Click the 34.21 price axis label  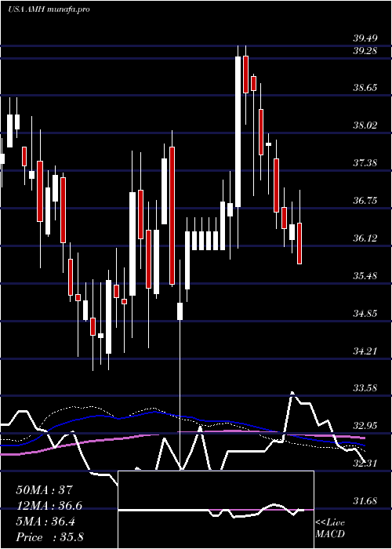click(365, 351)
